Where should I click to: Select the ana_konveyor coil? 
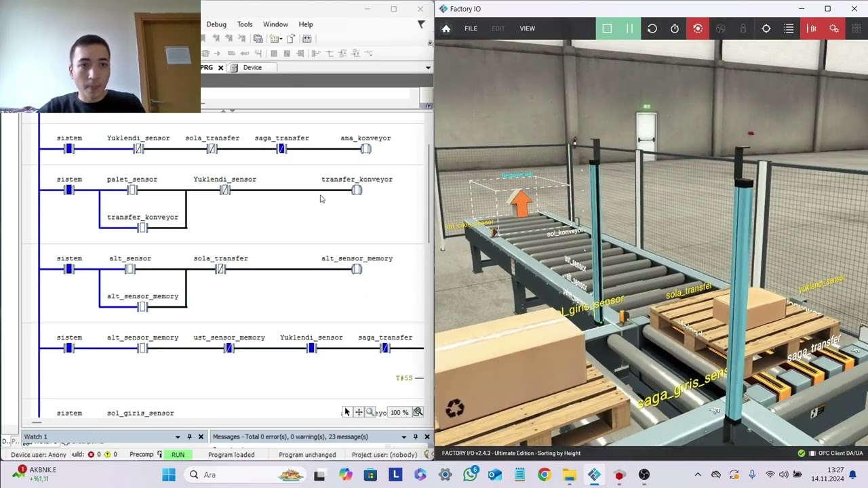click(x=366, y=148)
